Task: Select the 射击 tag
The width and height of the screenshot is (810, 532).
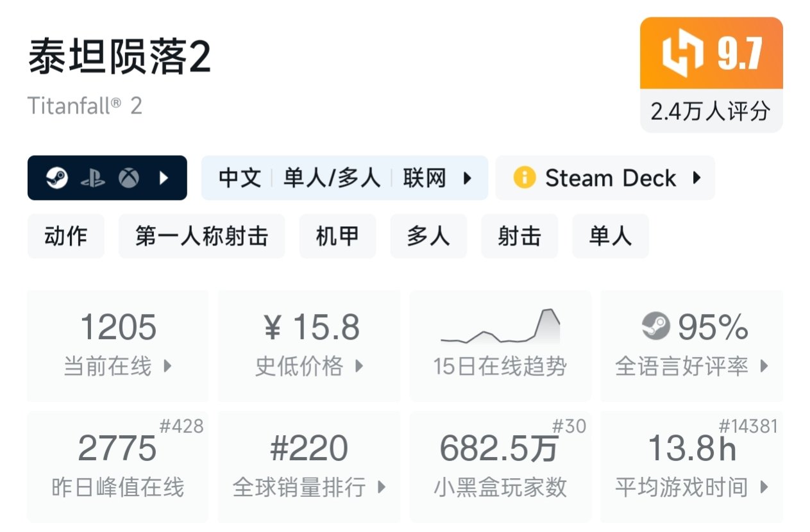Action: coord(519,237)
